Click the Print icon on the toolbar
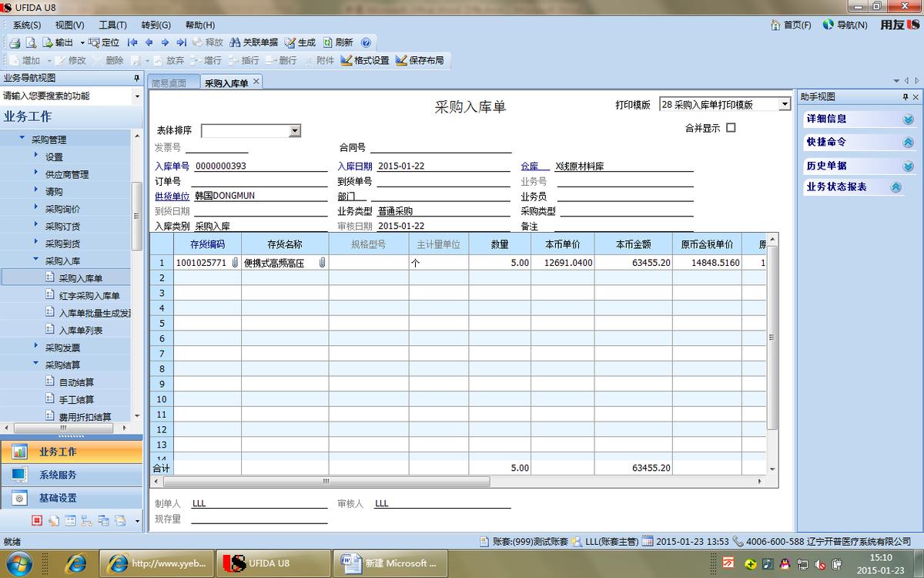 click(x=15, y=43)
